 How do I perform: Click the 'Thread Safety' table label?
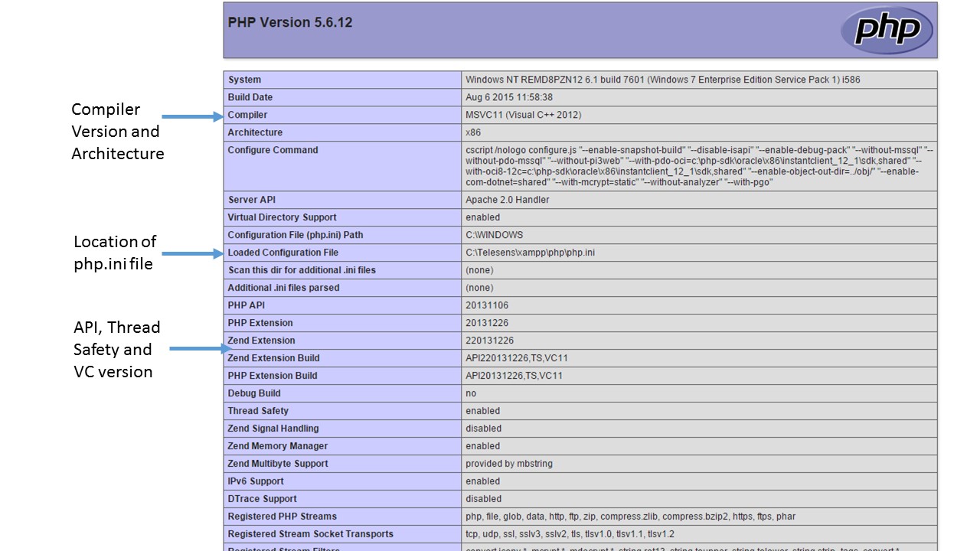(258, 411)
